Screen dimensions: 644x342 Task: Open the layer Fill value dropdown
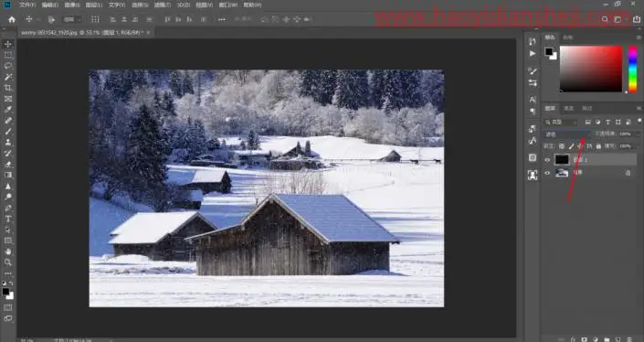638,146
